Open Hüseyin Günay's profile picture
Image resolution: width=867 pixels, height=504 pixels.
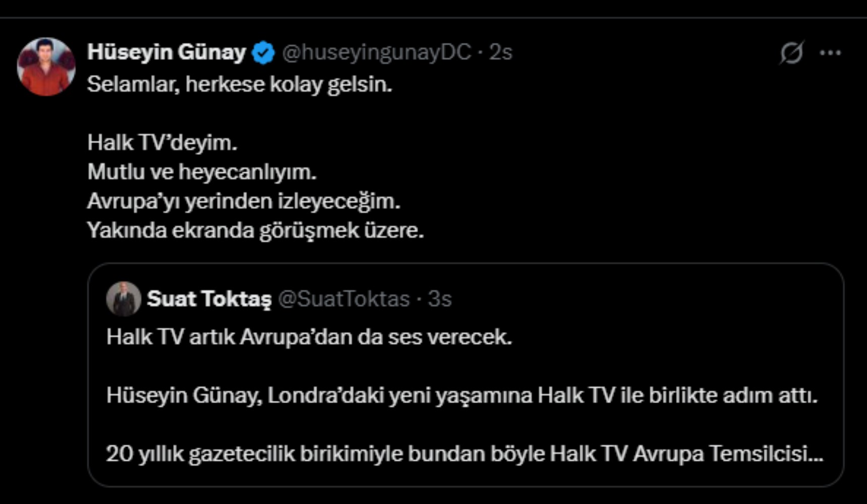tap(46, 67)
